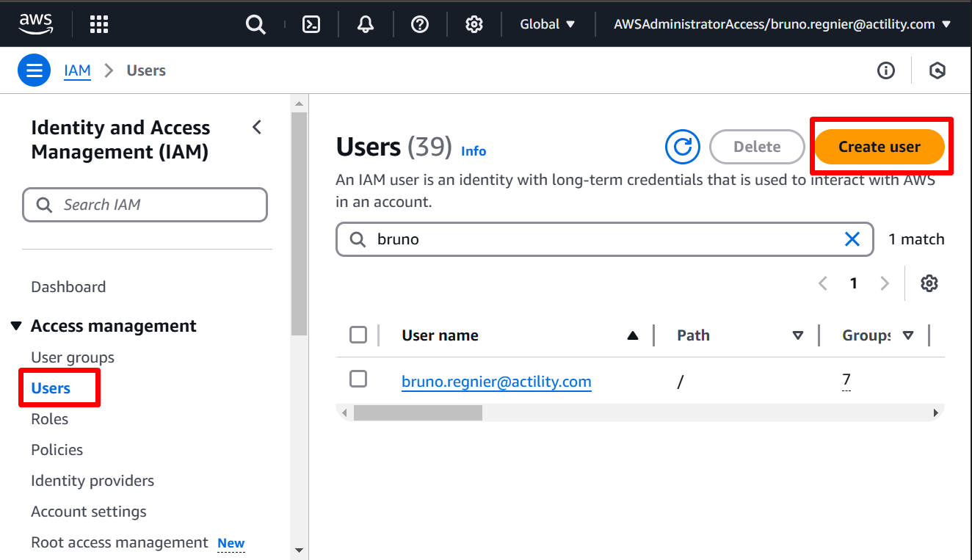Screen dimensions: 972x560
Task: Go to next page of users
Action: click(x=885, y=283)
